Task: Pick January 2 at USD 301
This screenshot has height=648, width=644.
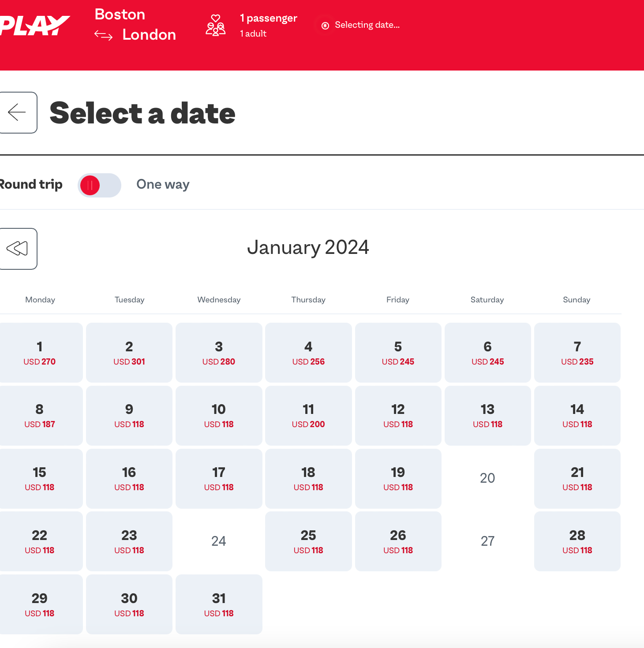Action: [x=129, y=353]
